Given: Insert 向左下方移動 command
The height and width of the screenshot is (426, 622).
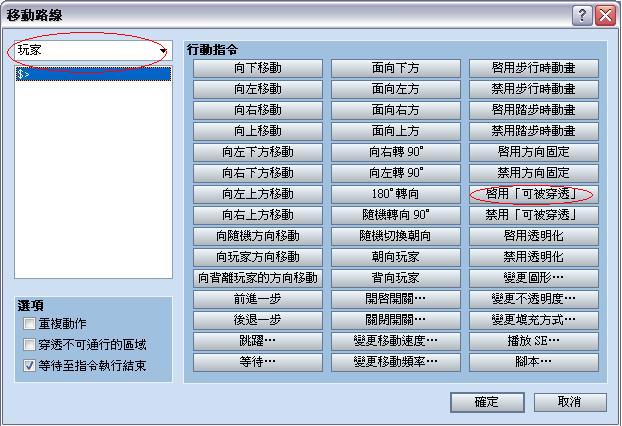Looking at the screenshot, I should (x=258, y=152).
